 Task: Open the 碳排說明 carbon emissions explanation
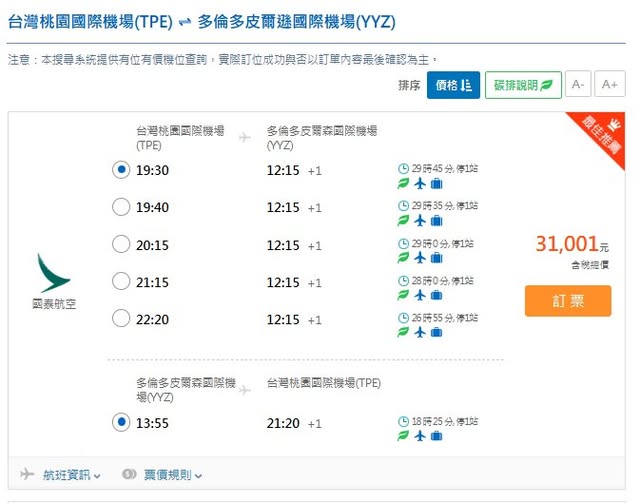523,85
